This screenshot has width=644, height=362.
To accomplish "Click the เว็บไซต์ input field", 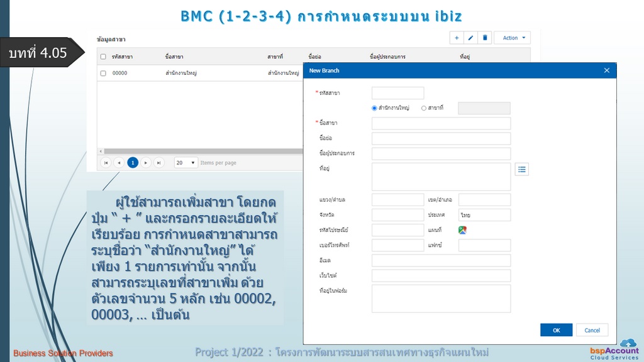I will coord(441,276).
